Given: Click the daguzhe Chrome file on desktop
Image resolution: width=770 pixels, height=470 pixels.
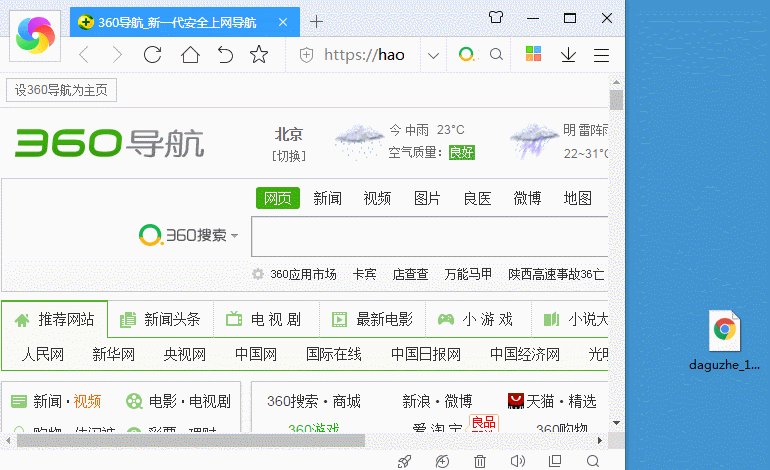Looking at the screenshot, I should [724, 341].
